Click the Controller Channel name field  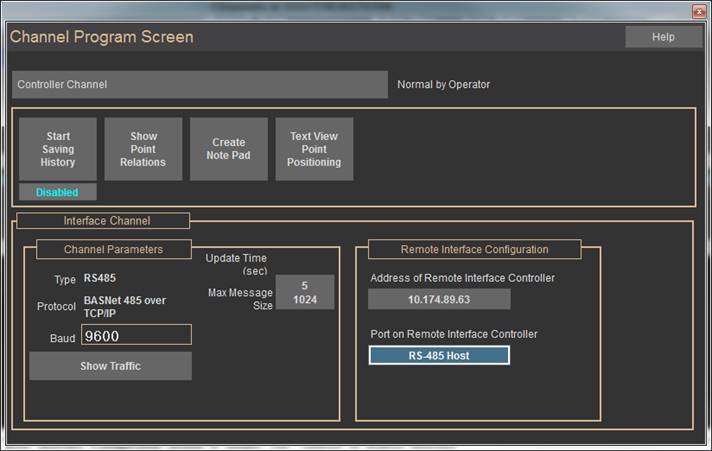coord(199,85)
